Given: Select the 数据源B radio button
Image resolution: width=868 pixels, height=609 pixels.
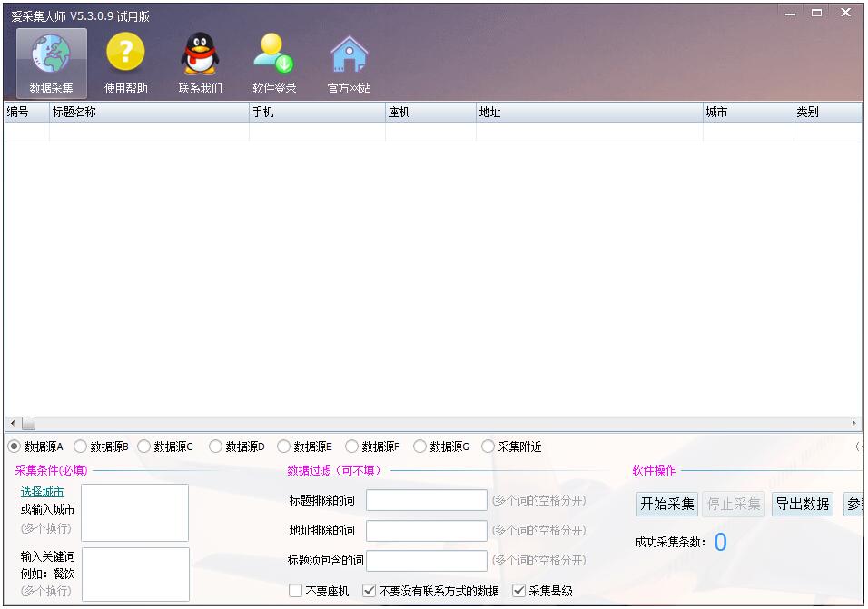Looking at the screenshot, I should pos(78,446).
